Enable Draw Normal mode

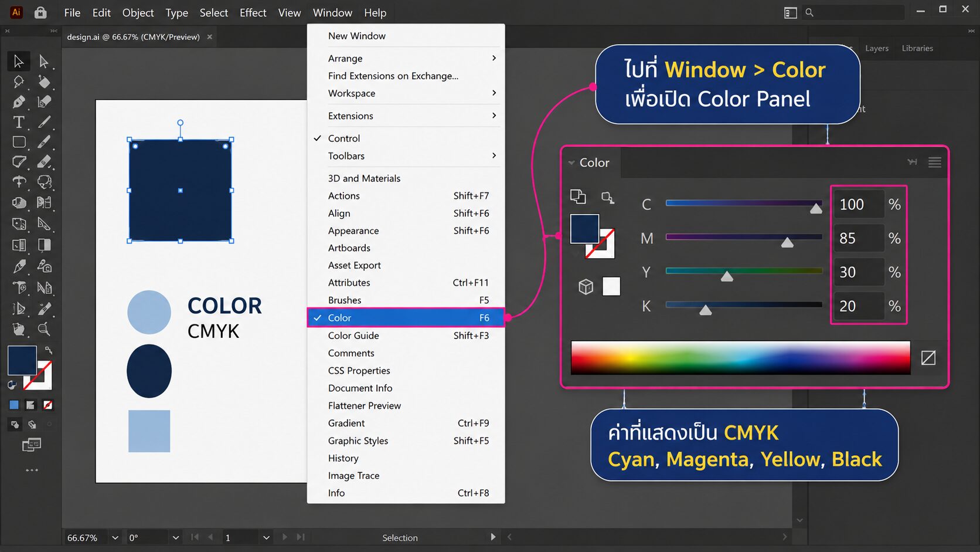pyautogui.click(x=15, y=424)
